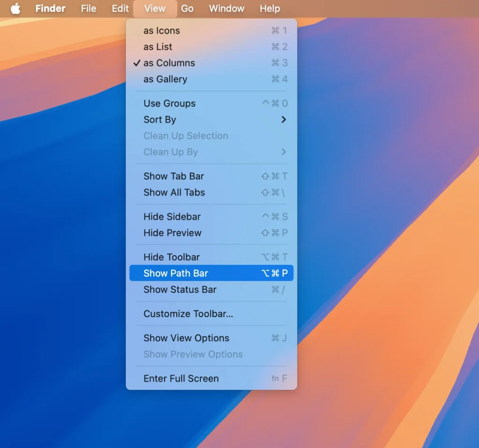Open the Apple menu
The width and height of the screenshot is (479, 448).
click(15, 8)
